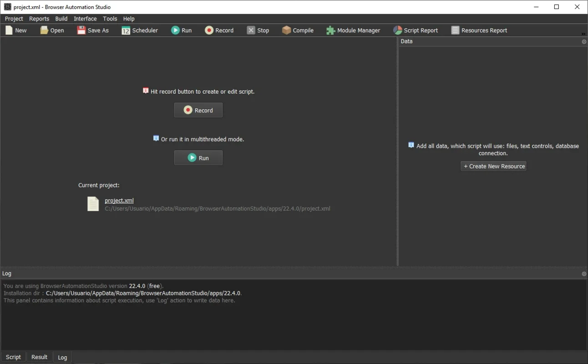Click the blue info icon in Data panel

(411, 145)
